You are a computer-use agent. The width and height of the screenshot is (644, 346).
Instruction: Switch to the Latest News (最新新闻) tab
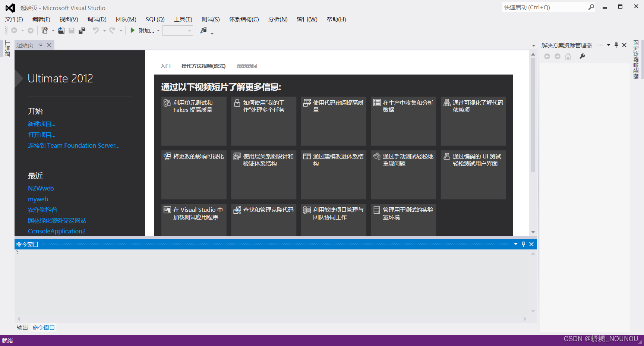coord(247,66)
